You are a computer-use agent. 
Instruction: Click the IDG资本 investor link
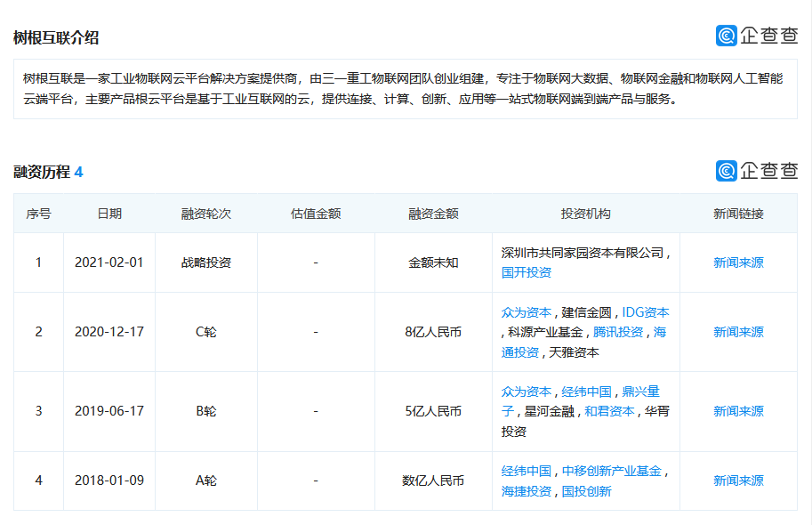[x=646, y=312]
